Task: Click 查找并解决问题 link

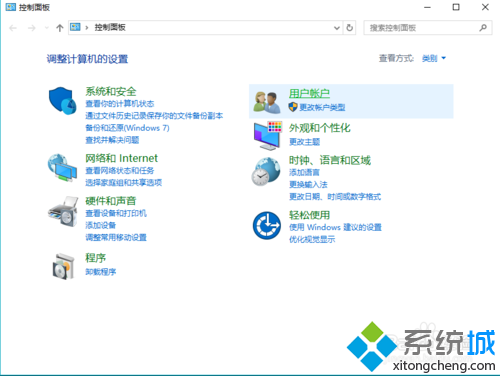Action: pyautogui.click(x=112, y=140)
